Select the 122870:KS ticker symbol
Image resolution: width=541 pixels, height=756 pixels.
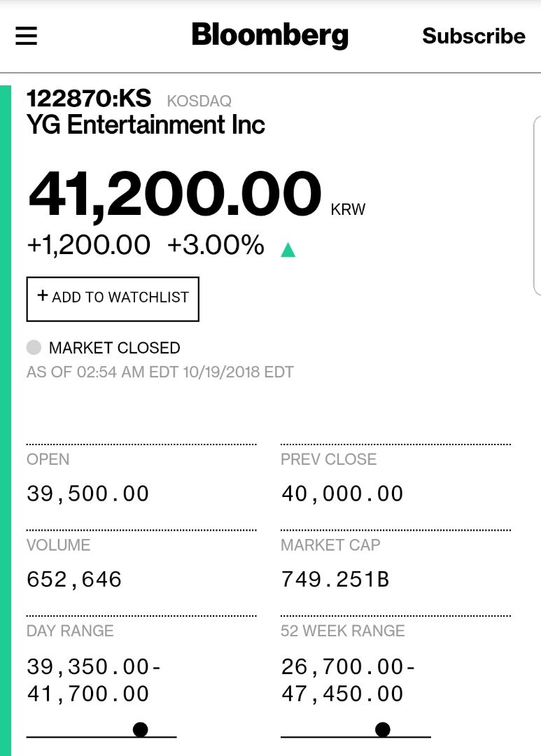89,99
